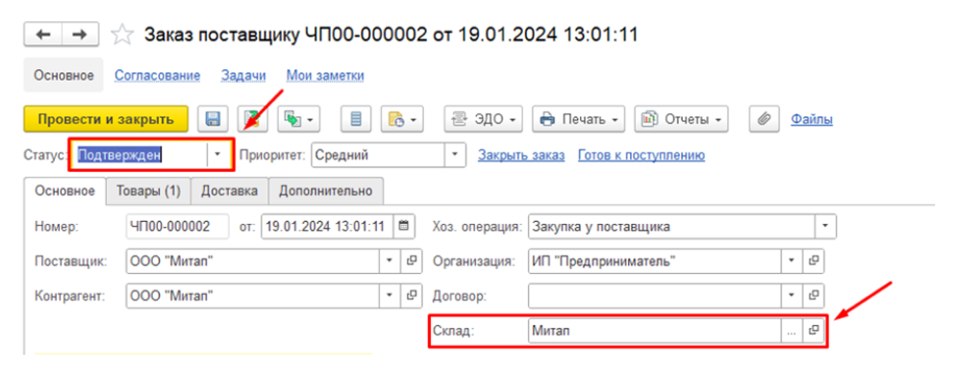Open the Договор record with open icon
Viewport: 980px width, 374px height.
pos(813,295)
